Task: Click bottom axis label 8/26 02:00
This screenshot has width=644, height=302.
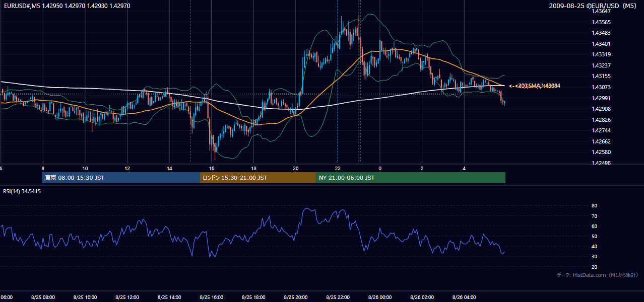Action: click(422, 297)
